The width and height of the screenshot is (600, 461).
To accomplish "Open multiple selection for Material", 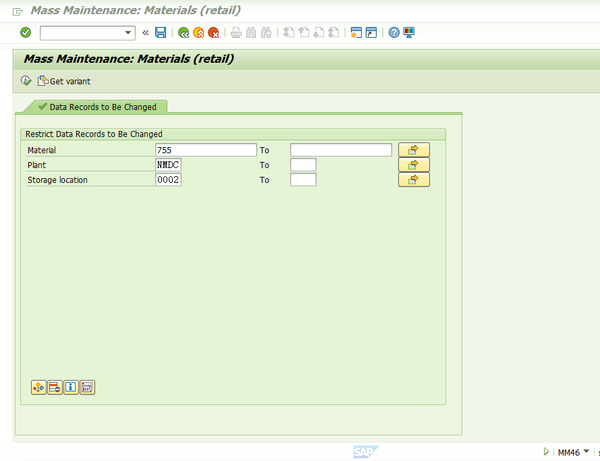I will pyautogui.click(x=414, y=150).
